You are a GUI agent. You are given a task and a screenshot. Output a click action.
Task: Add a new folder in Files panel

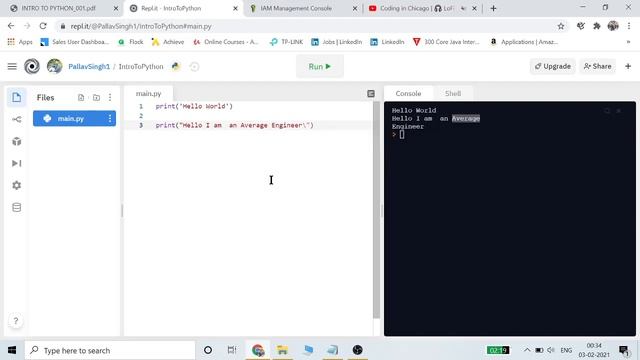pos(96,98)
